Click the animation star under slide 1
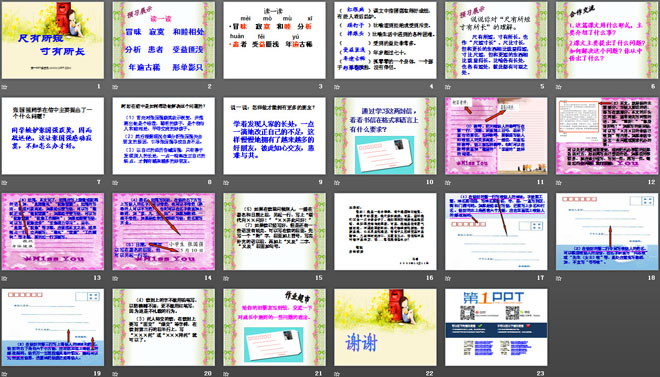This screenshot has height=377, width=660. (x=5, y=87)
